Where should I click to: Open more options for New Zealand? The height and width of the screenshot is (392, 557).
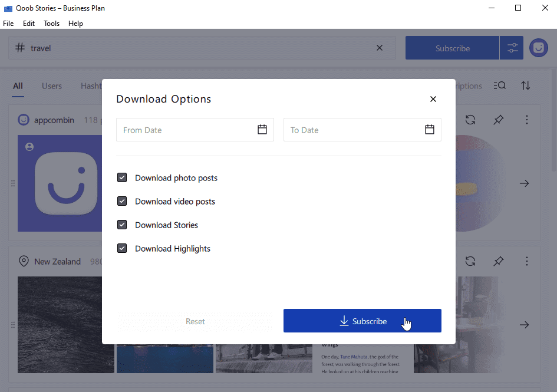pos(527,262)
